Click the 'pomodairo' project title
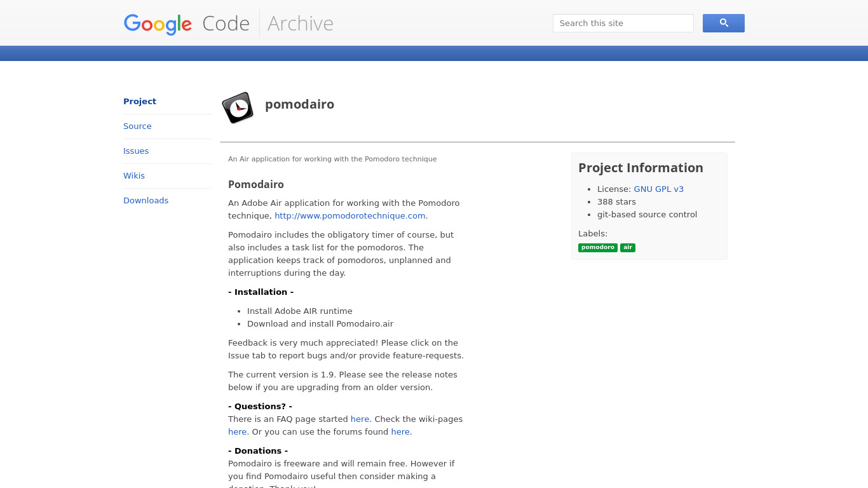Viewport: 868px width, 488px height. (299, 104)
